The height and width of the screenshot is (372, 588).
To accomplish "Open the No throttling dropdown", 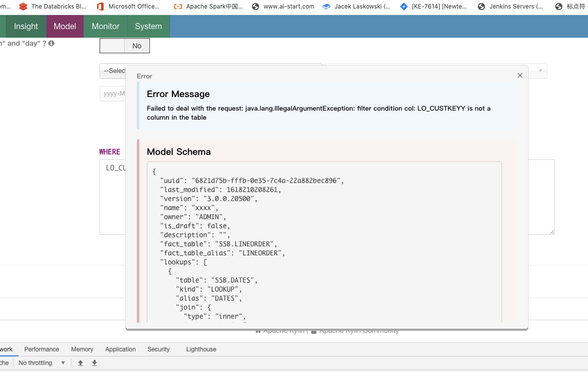I will coord(42,362).
